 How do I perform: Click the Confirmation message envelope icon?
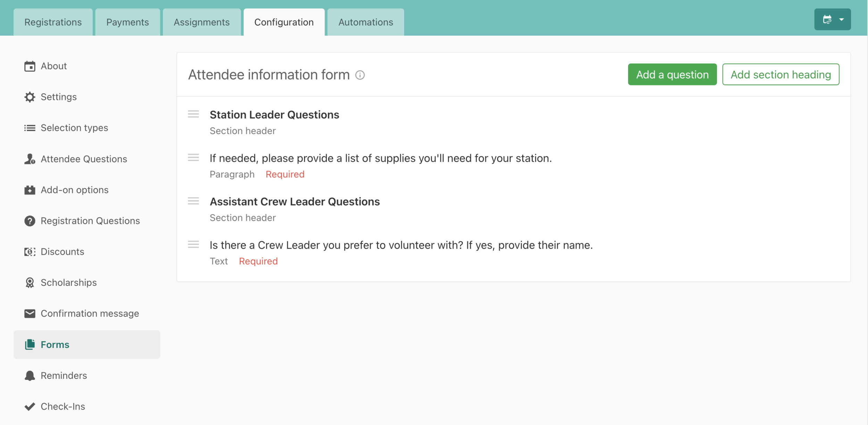point(30,314)
